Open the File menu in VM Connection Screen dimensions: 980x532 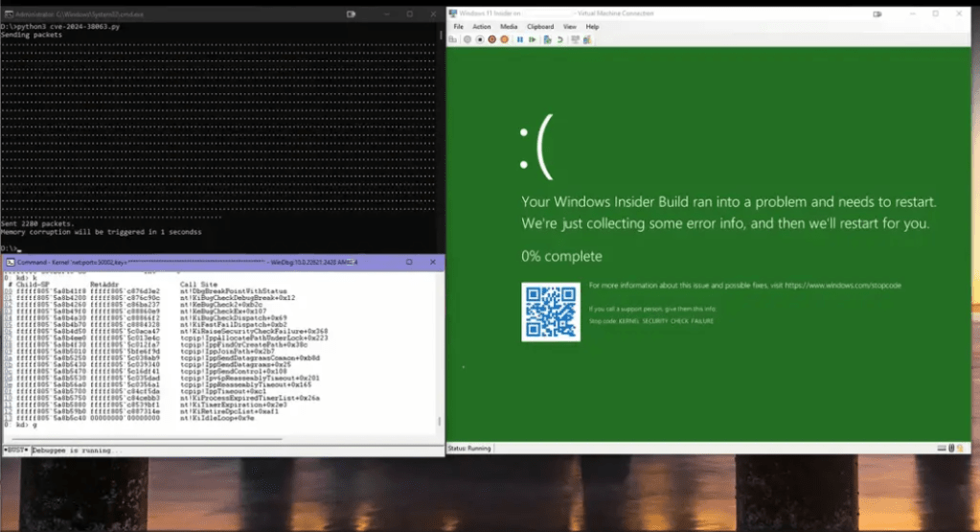click(458, 27)
